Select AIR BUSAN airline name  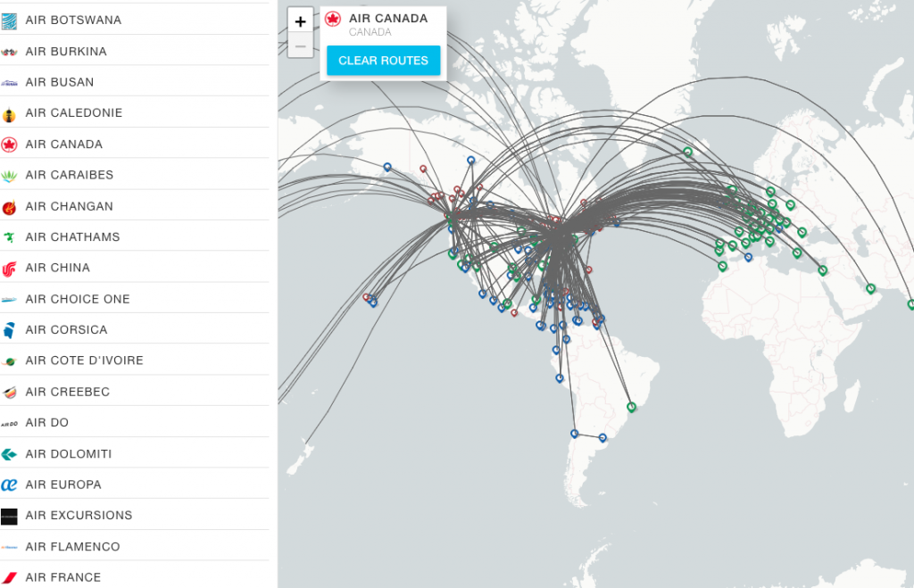coord(60,82)
